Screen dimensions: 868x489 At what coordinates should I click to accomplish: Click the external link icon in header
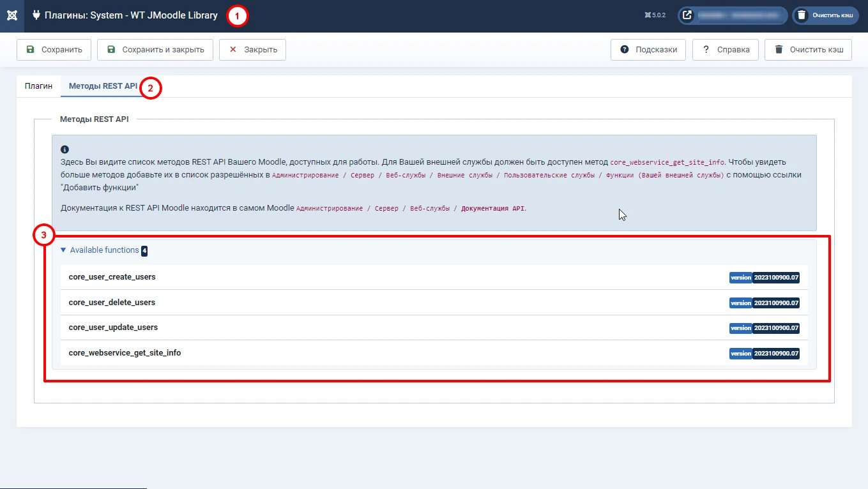click(687, 15)
